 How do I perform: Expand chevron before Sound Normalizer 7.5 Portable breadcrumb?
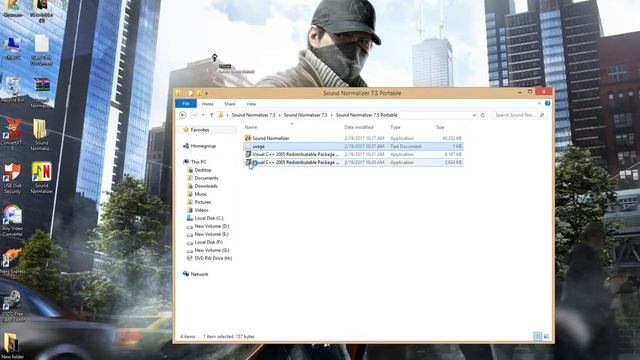point(331,115)
